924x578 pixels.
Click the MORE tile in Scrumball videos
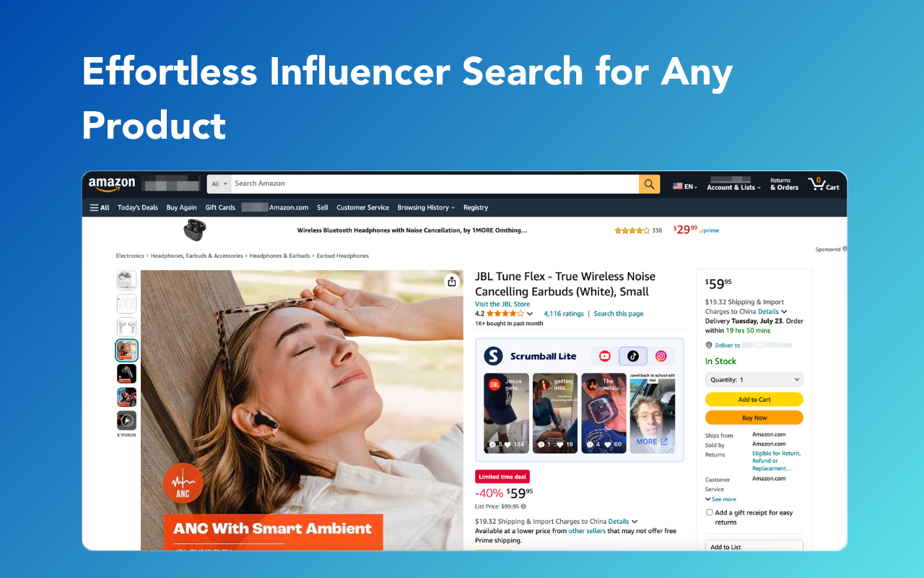click(653, 413)
